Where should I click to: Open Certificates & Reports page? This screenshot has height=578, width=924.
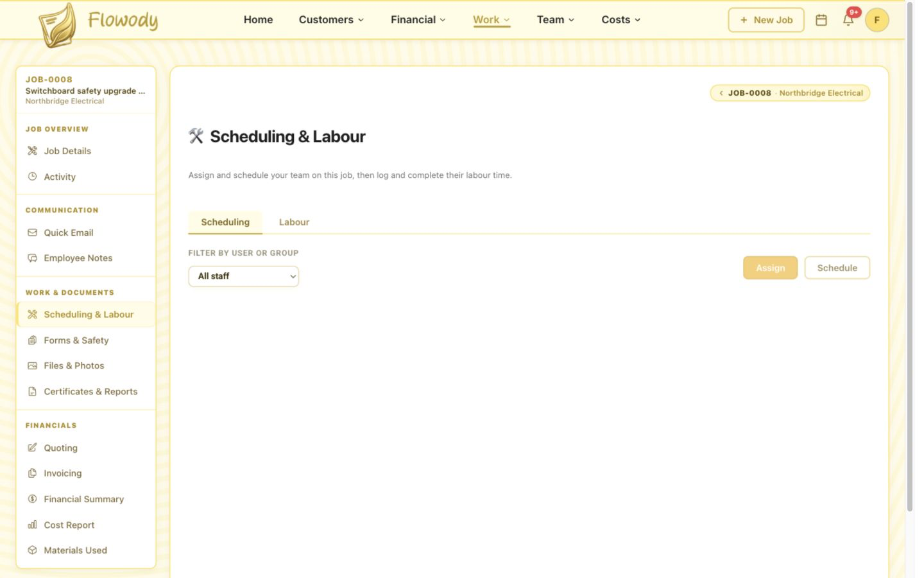tap(86, 392)
